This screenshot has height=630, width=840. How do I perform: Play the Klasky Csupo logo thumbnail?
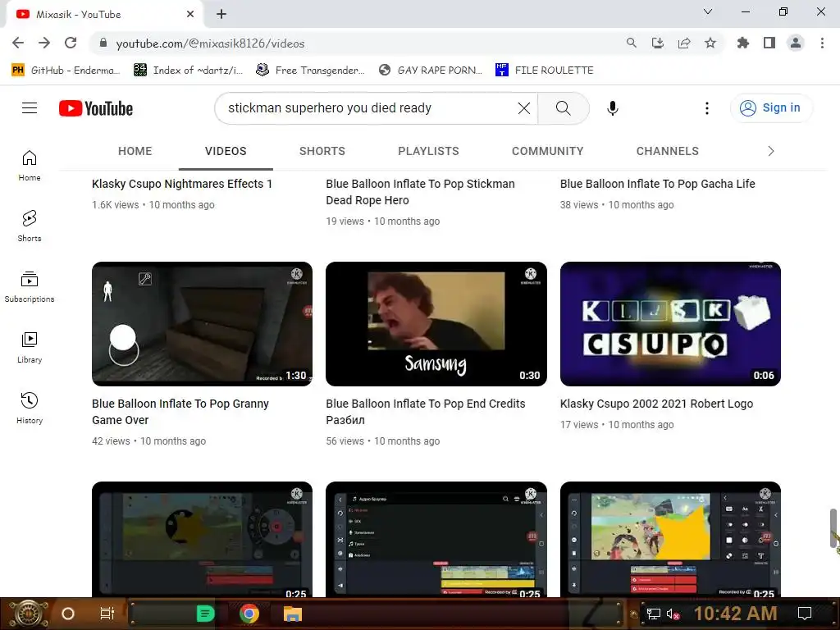(670, 324)
